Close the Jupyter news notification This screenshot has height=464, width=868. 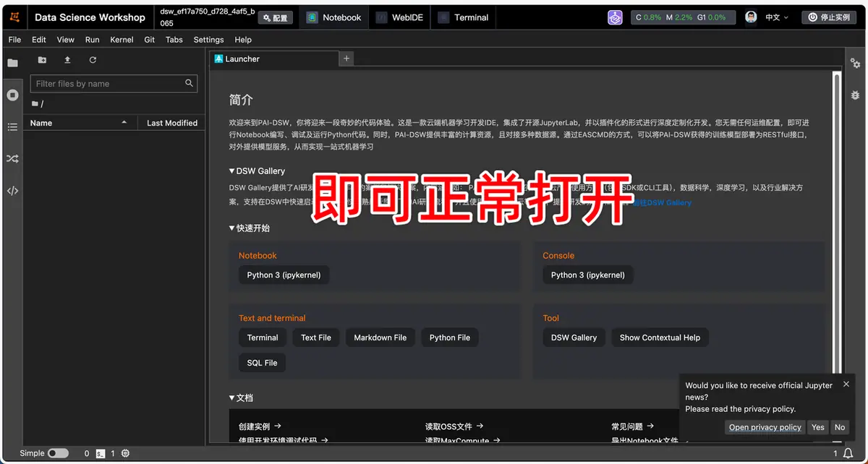pos(846,384)
